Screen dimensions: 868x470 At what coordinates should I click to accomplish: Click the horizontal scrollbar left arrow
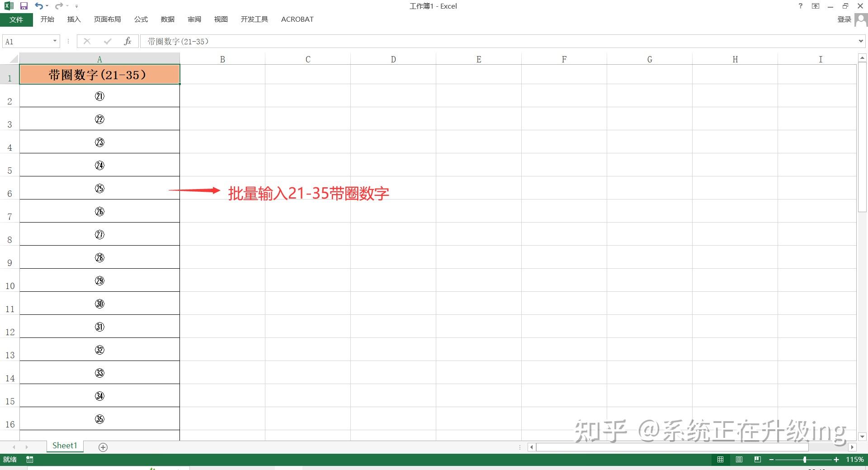[532, 447]
